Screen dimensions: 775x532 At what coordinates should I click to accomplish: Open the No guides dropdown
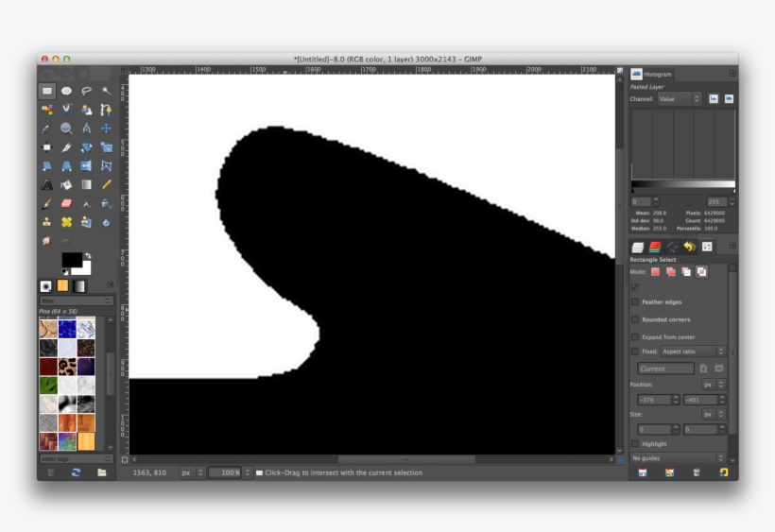click(678, 458)
